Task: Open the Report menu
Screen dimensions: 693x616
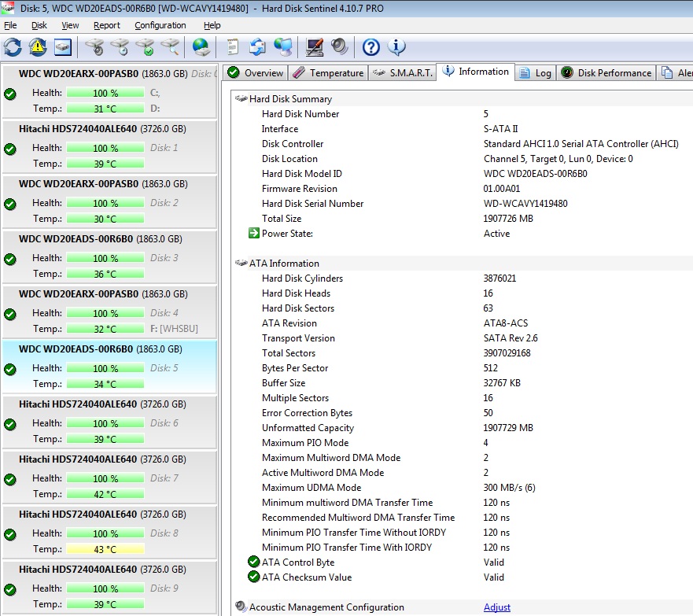Action: [106, 25]
